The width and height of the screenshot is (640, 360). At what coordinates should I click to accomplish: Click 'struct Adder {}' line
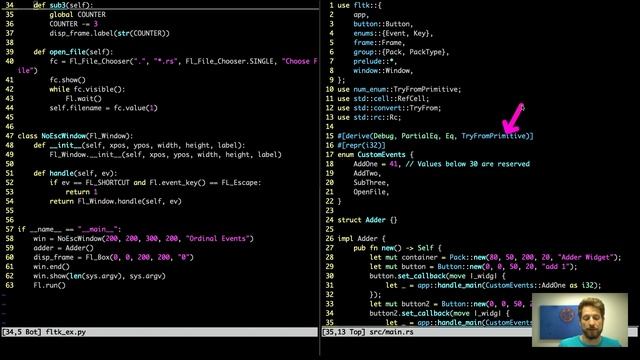point(367,220)
